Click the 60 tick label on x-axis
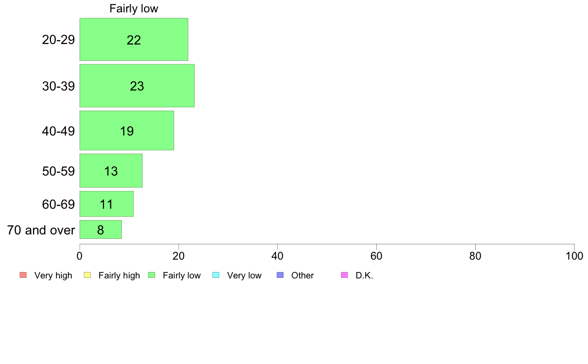The image size is (588, 364). (376, 256)
